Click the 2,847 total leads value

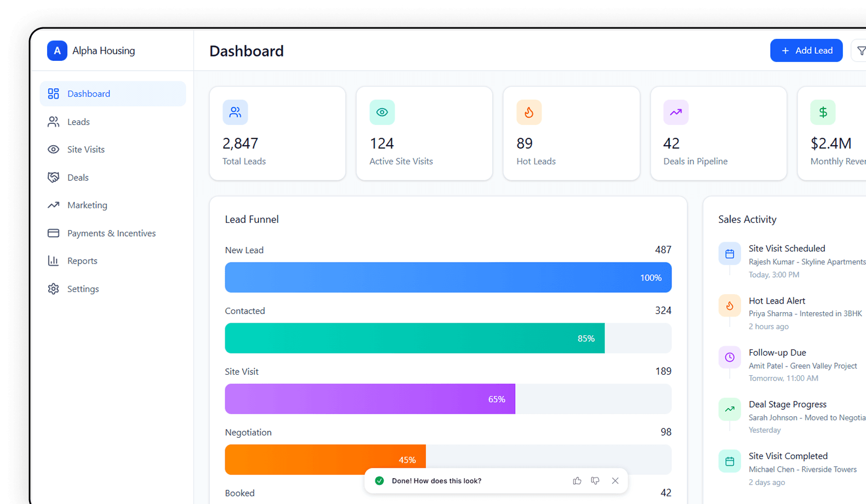[240, 144]
